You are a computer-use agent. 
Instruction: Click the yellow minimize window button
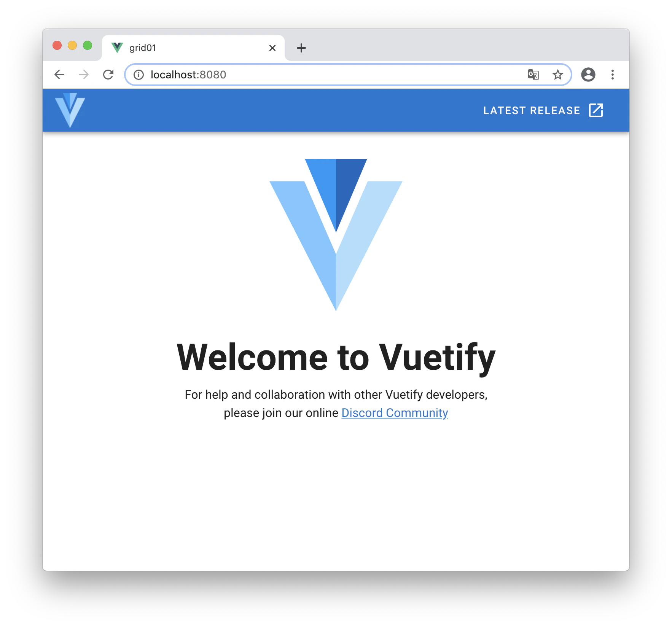(x=72, y=45)
